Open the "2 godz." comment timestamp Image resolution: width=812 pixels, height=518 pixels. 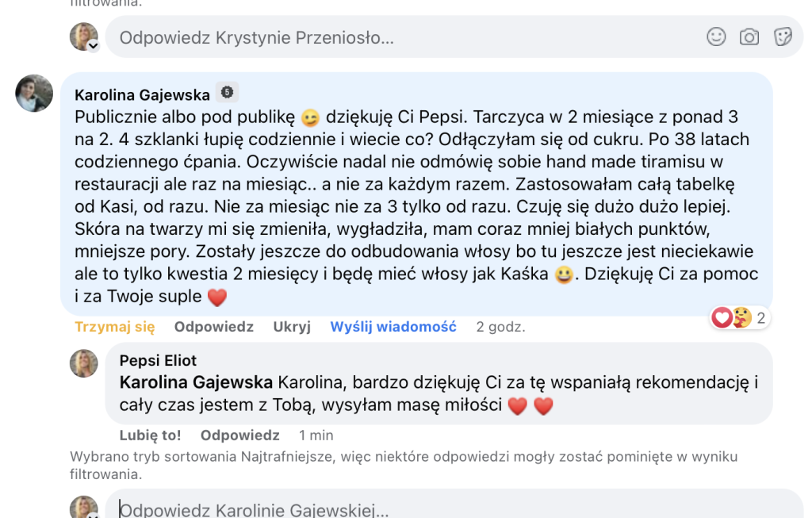[x=500, y=327]
